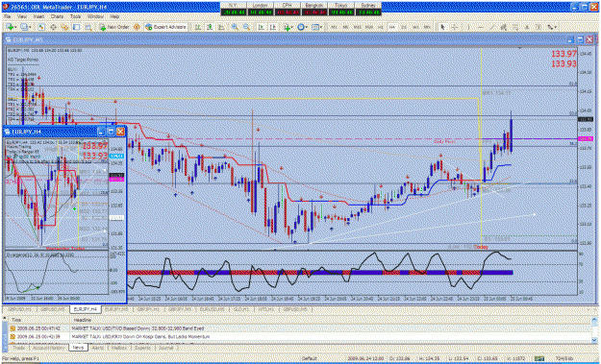The image size is (601, 364).
Task: Toggle the Expert Advisors button
Action: coord(165,27)
